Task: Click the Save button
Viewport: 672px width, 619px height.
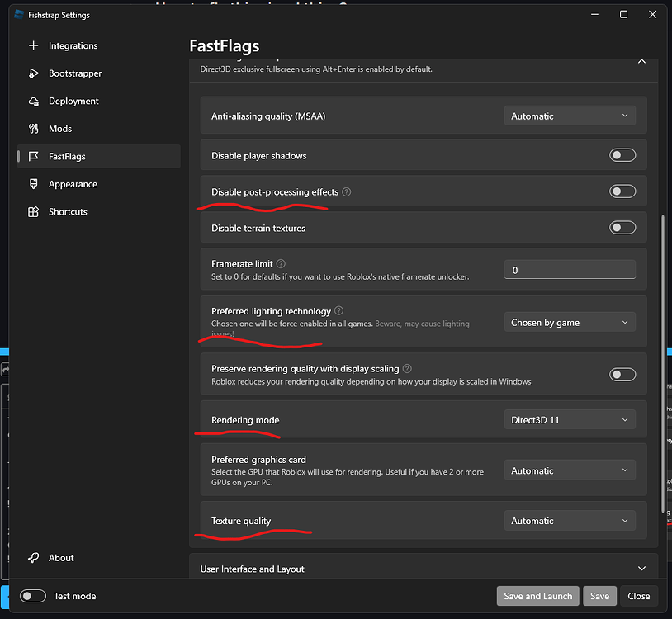Action: pos(599,596)
